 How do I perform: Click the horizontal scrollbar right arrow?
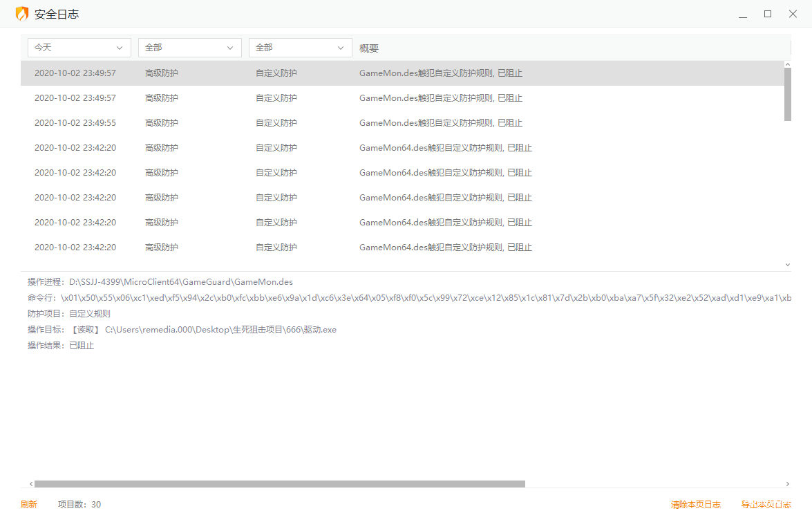(x=788, y=484)
